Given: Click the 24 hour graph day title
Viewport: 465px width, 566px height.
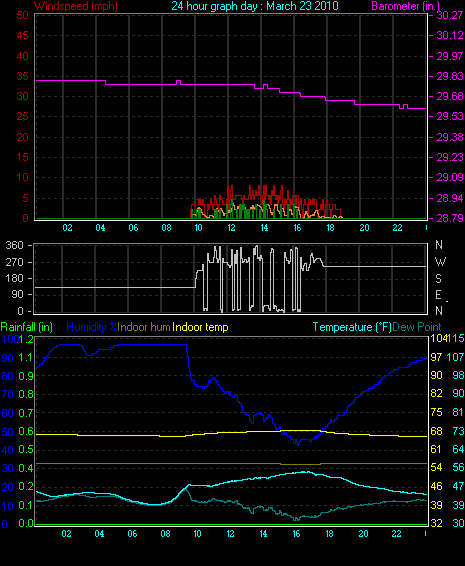Looking at the screenshot, I should [x=255, y=6].
